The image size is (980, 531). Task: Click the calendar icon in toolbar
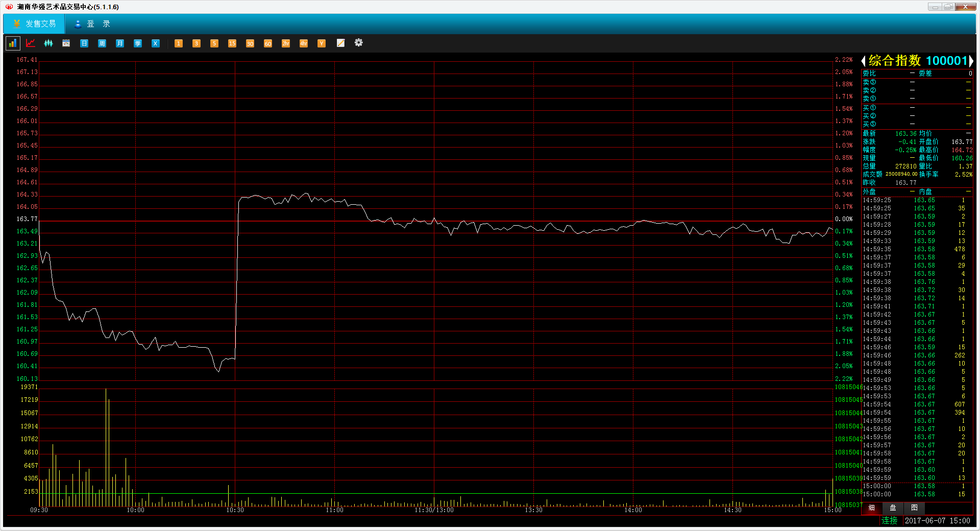(66, 43)
